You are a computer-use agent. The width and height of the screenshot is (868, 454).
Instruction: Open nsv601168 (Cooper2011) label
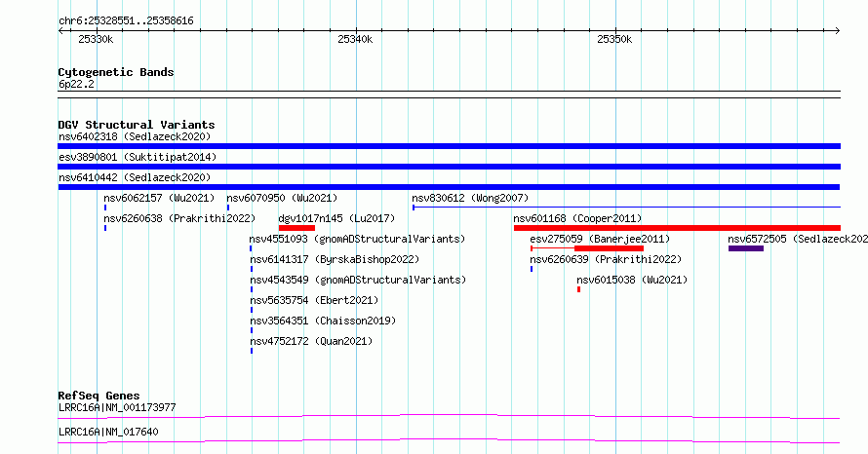(577, 218)
